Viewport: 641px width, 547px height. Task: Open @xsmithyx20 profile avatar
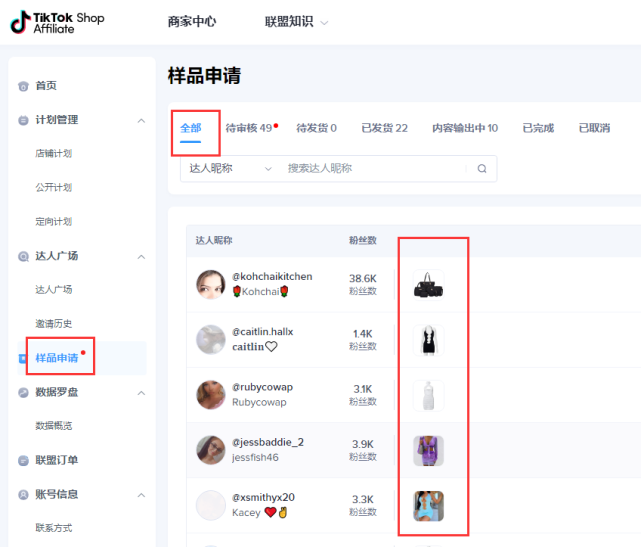[x=211, y=505]
